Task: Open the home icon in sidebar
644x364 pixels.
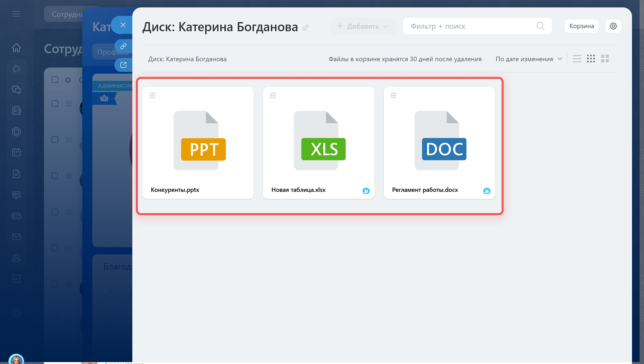Action: tap(16, 48)
